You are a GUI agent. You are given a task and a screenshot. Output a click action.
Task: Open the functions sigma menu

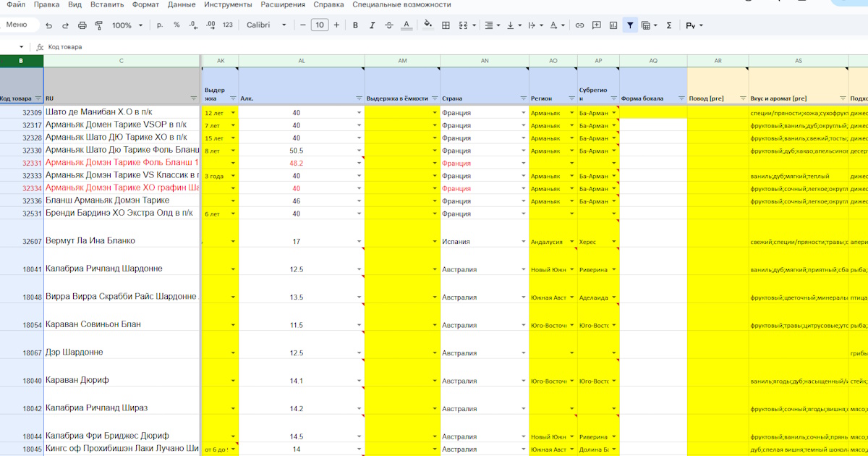(669, 25)
